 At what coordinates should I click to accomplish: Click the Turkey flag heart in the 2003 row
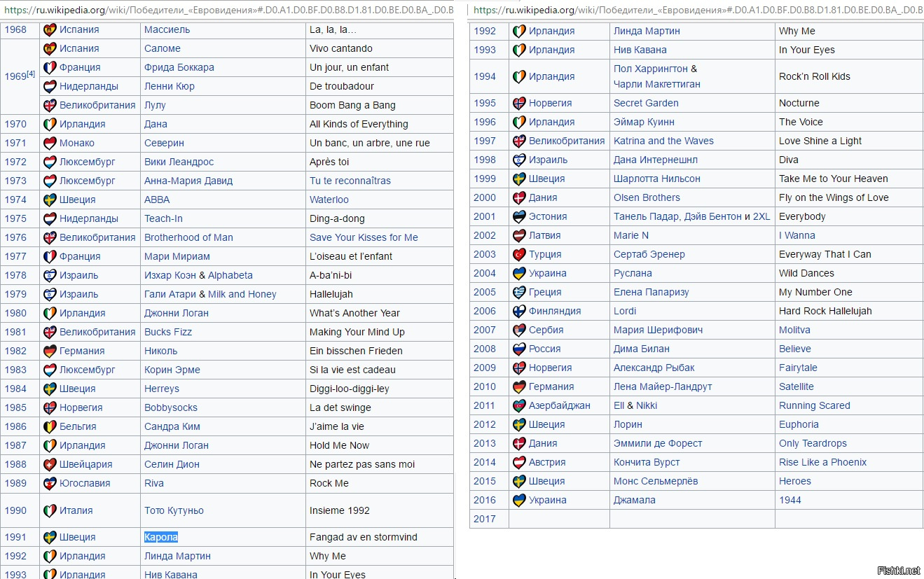519,255
